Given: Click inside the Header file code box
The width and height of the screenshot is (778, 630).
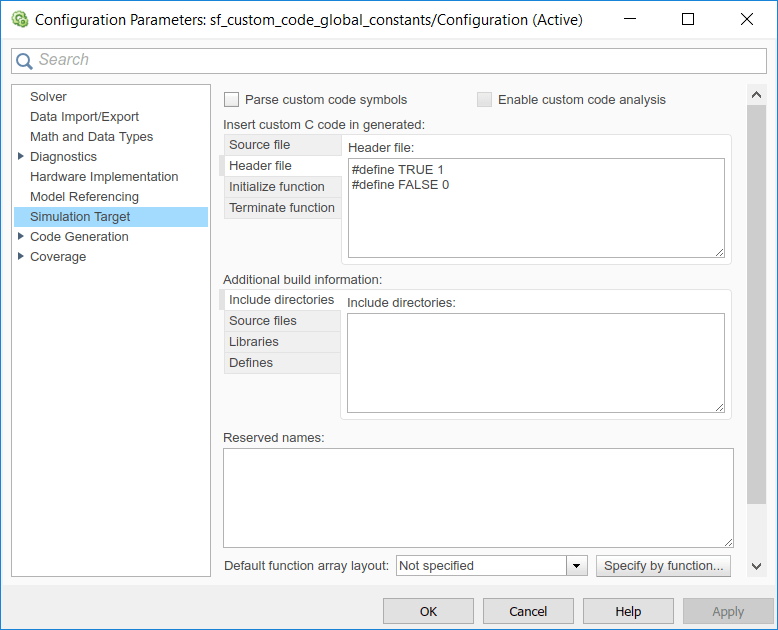Looking at the screenshot, I should tap(536, 208).
